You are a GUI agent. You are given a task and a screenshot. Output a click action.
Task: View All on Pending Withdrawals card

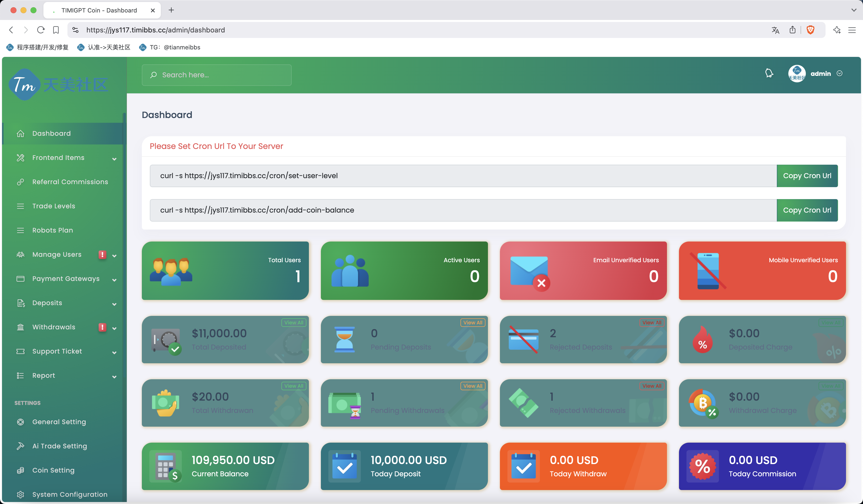point(473,386)
